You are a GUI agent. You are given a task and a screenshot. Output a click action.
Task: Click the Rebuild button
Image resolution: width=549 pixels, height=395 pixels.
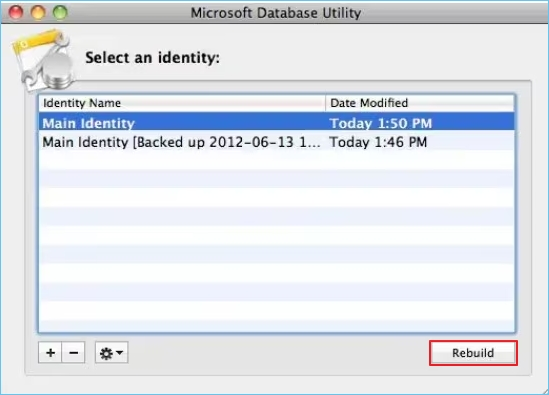473,353
